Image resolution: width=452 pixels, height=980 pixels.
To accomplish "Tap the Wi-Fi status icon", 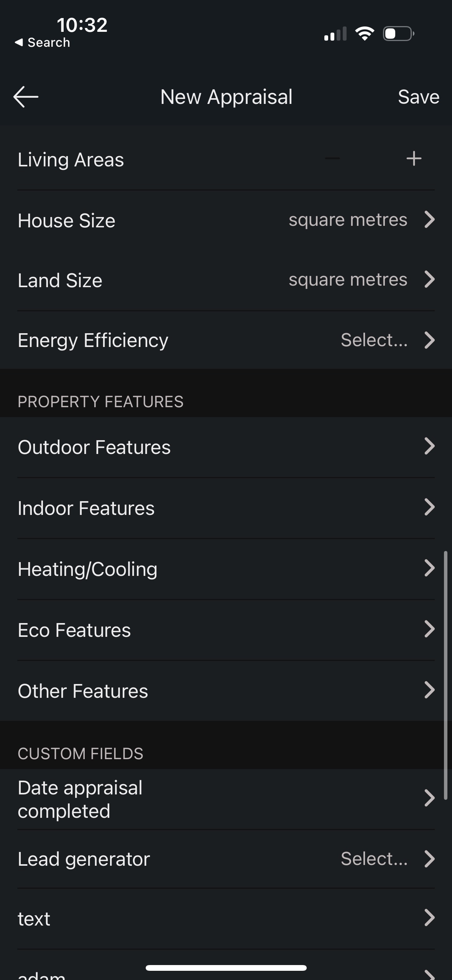I will [365, 34].
